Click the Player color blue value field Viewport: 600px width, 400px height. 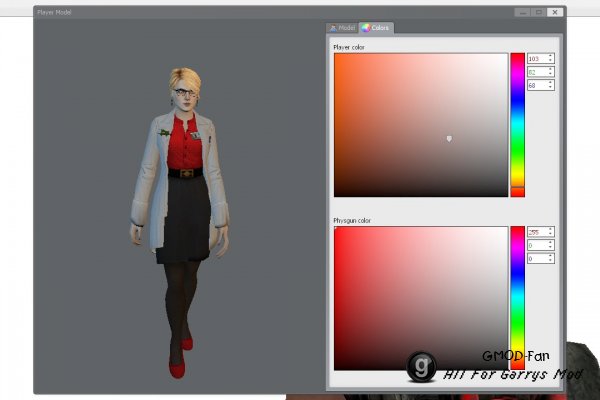(537, 85)
